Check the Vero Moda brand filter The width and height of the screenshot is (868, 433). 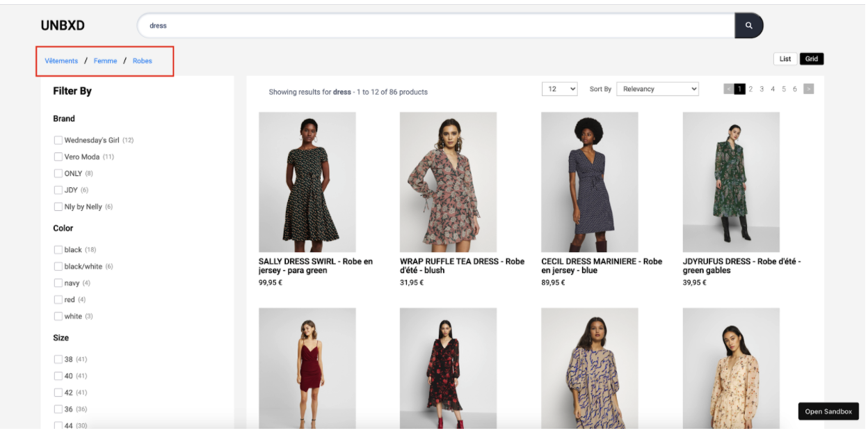click(58, 157)
